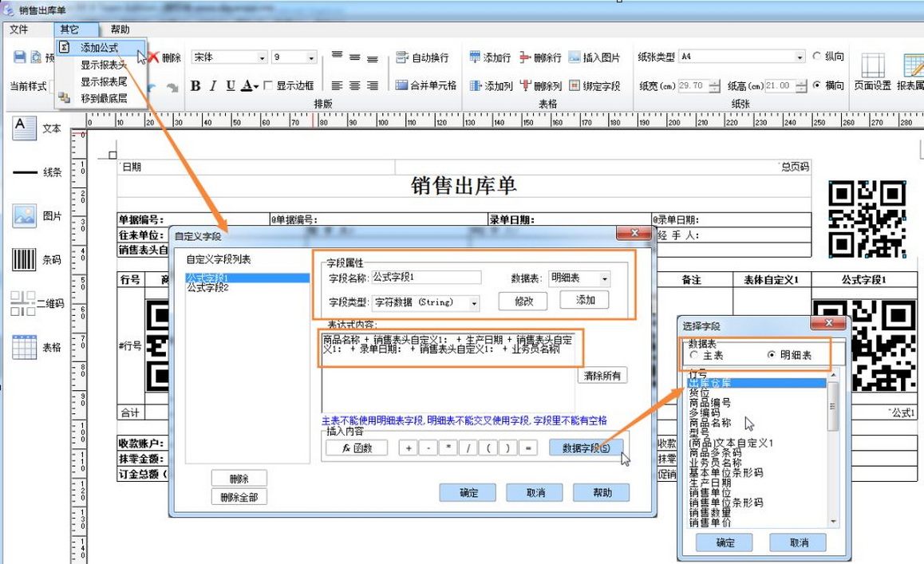Click the 数据字段 button
The image size is (924, 564).
[x=586, y=448]
